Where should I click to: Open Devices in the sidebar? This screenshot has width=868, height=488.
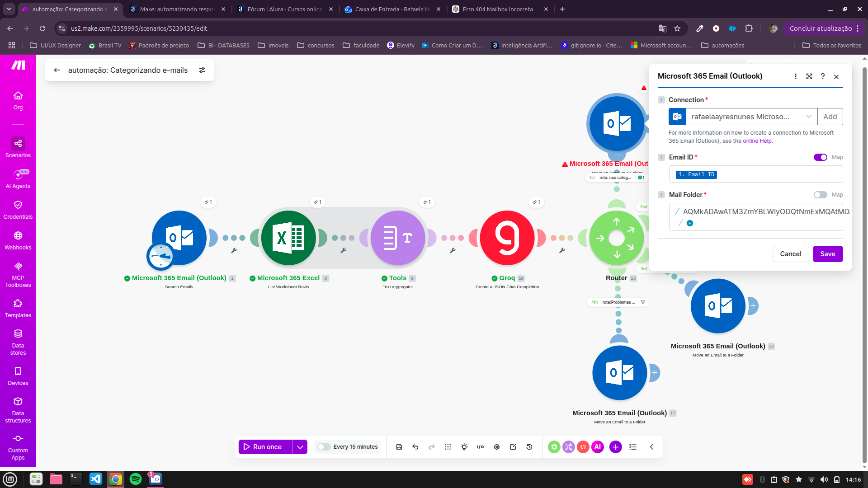18,376
